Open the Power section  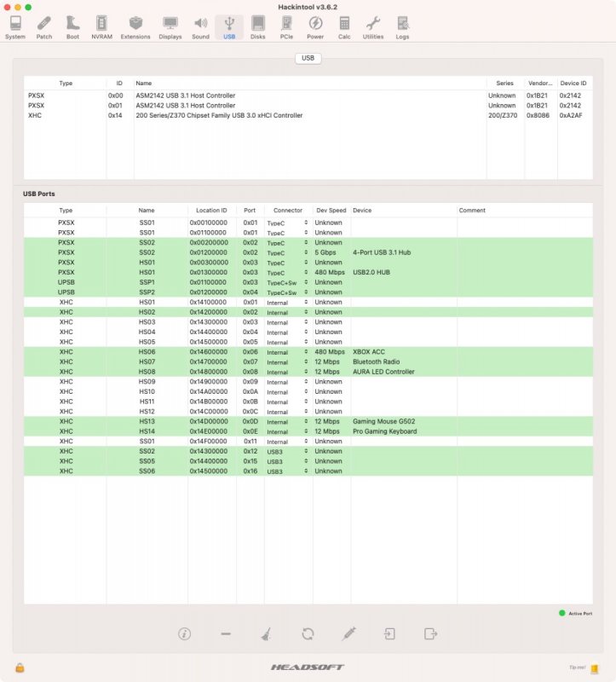pyautogui.click(x=315, y=28)
